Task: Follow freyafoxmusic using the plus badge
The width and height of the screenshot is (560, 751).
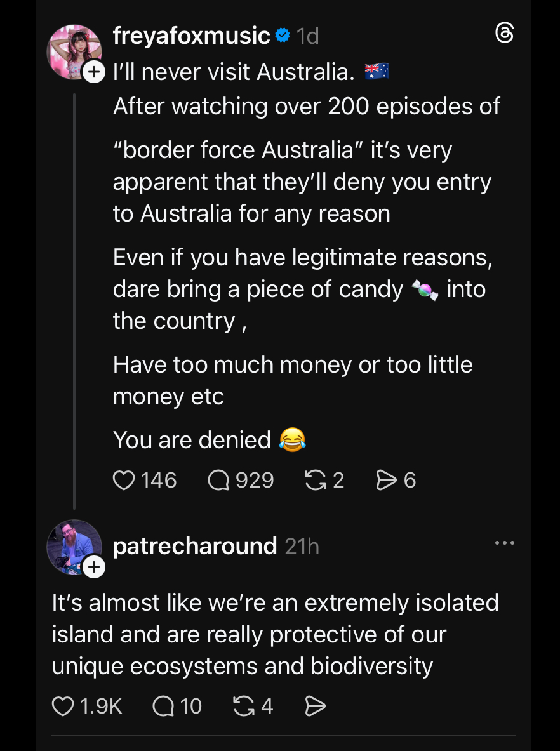Action: 94,72
